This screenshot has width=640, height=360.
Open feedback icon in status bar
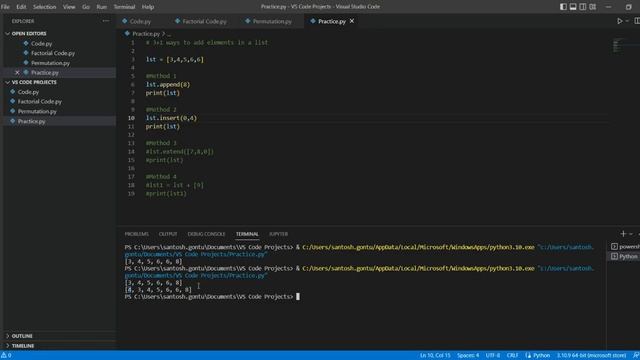tap(636, 356)
